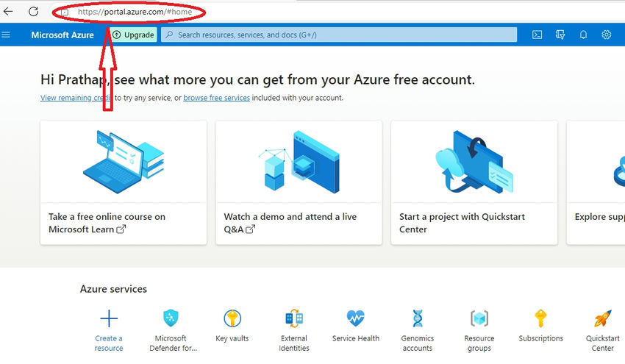Go back with the browser back arrow

pyautogui.click(x=8, y=11)
